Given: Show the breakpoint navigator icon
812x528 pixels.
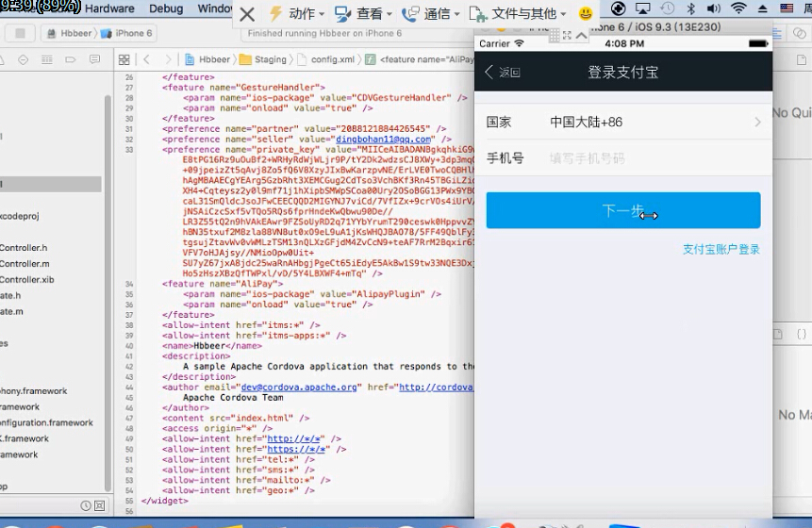Looking at the screenshot, I should pos(71,59).
